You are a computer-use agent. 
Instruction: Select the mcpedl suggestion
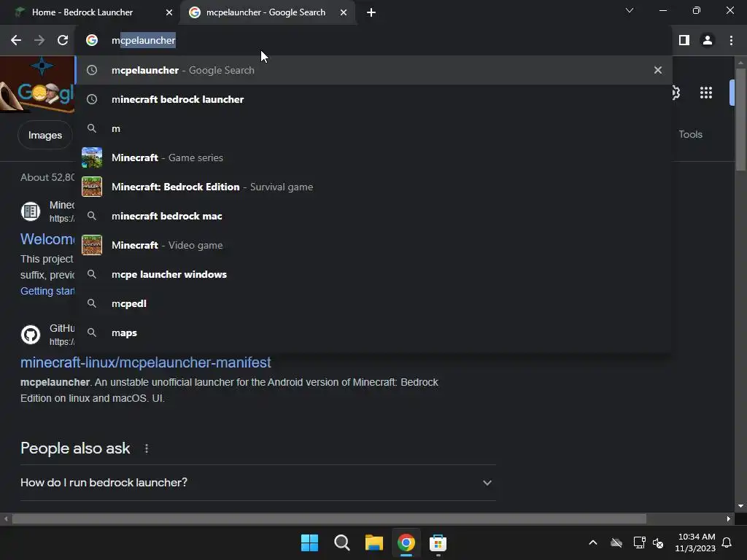373,303
